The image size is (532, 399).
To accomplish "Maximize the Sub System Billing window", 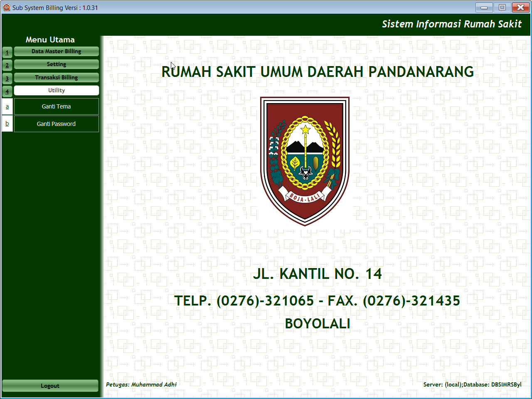I will (x=502, y=7).
